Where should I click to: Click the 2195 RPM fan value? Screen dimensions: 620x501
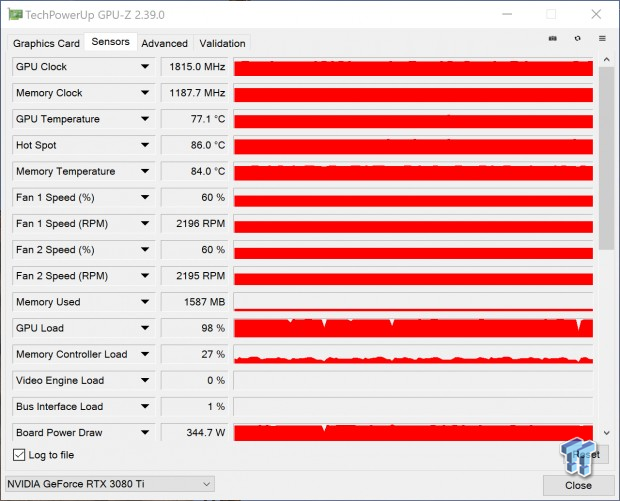pos(194,275)
